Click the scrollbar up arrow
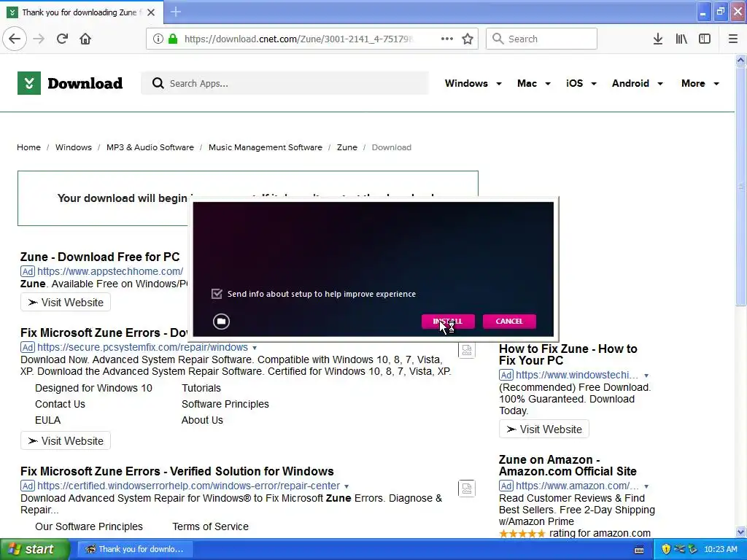This screenshot has height=560, width=747. click(740, 60)
